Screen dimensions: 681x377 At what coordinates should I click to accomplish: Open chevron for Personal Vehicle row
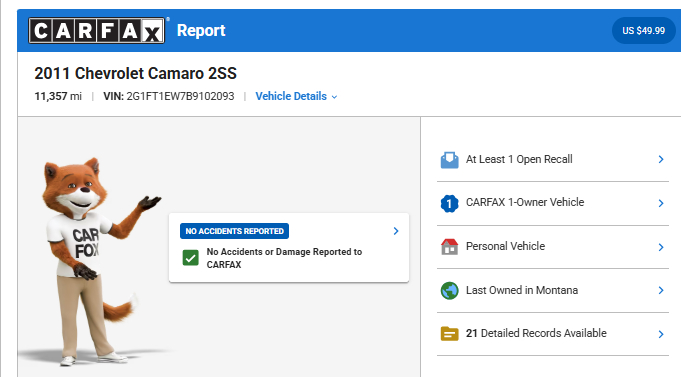(661, 247)
